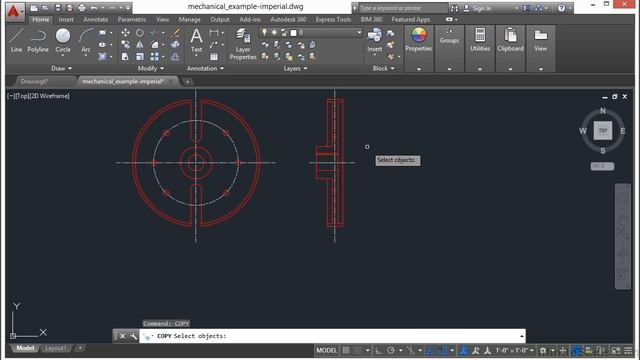Toggle polar tracking in status bar
The image size is (640, 360).
pyautogui.click(x=391, y=350)
